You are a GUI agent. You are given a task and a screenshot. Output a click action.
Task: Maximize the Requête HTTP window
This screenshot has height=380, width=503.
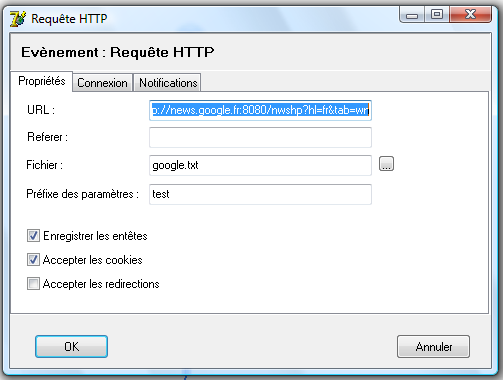pos(437,15)
